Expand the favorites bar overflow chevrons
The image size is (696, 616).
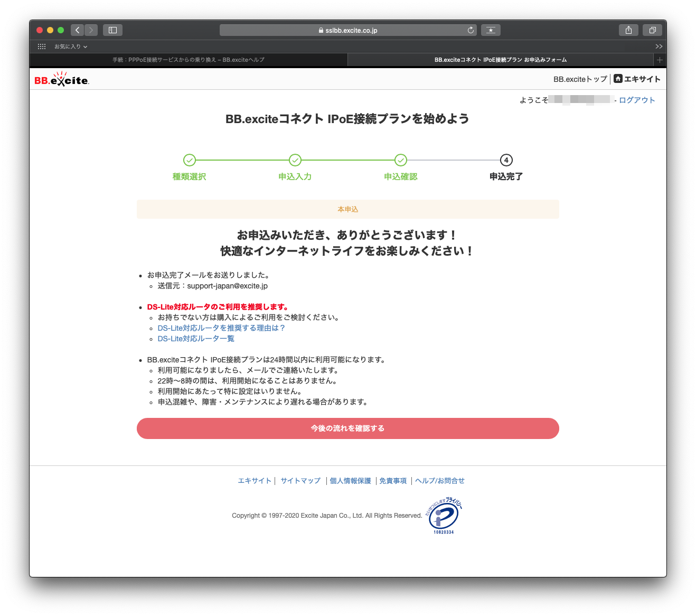tap(659, 46)
